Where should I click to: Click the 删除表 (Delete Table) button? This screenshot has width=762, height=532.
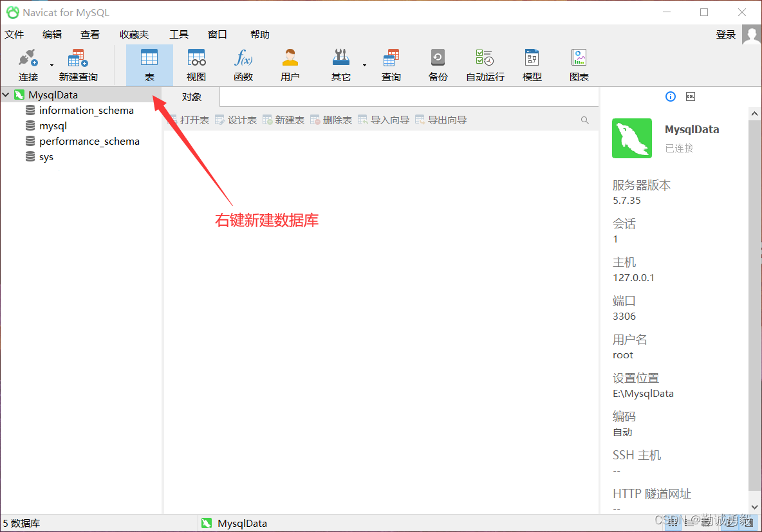pos(331,120)
